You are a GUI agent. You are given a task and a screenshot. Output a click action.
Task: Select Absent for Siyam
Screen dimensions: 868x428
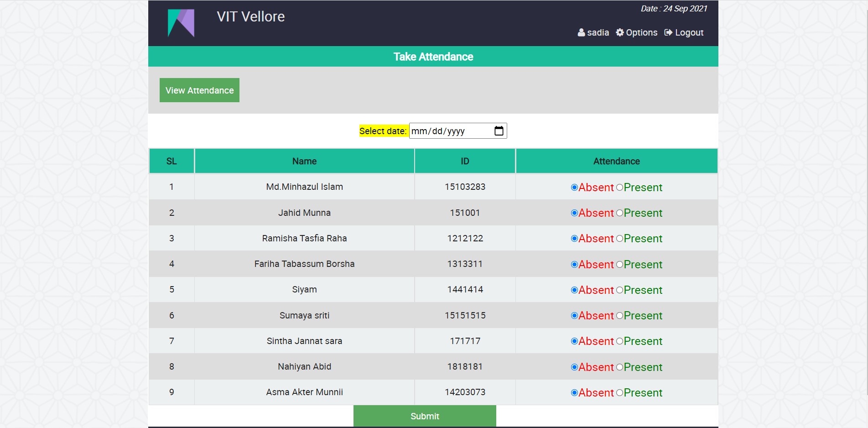pos(574,290)
